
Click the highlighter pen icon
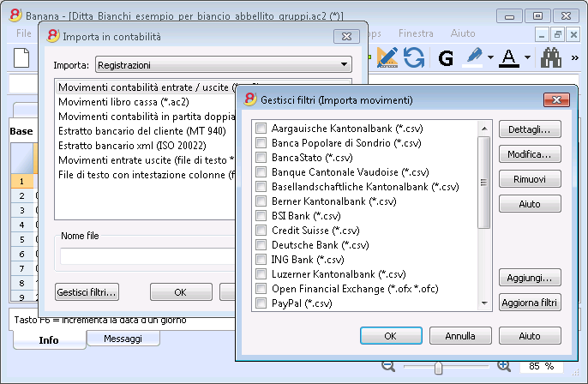(474, 57)
